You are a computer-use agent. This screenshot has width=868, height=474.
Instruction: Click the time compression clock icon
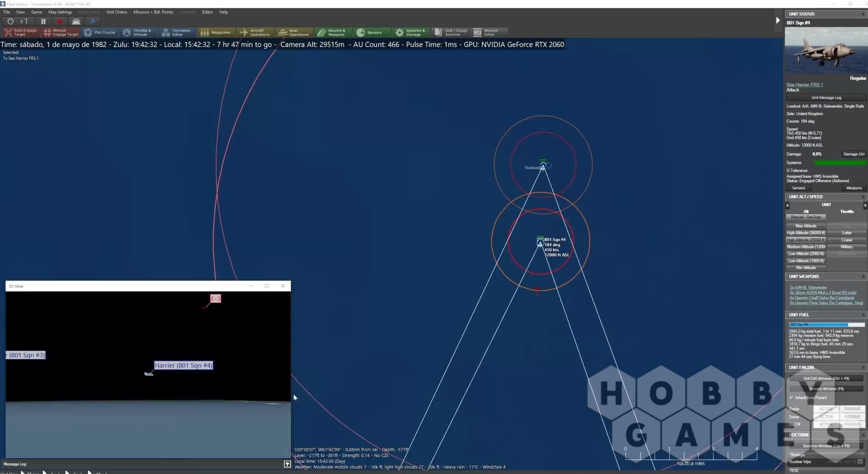10,21
